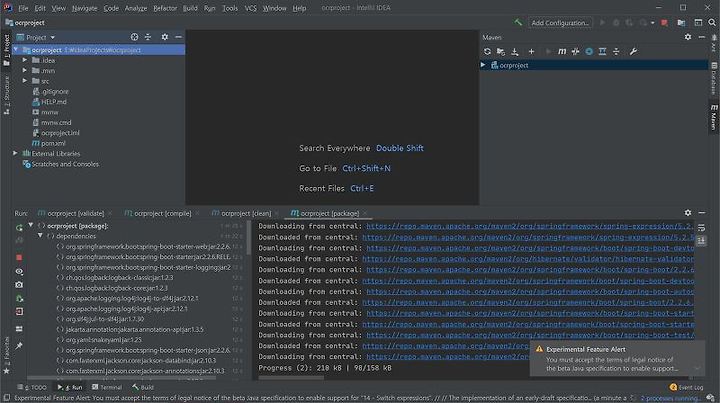Viewport: 720px width, 403px height.
Task: Toggle Skip Tests mode in Maven panel
Action: click(589, 51)
